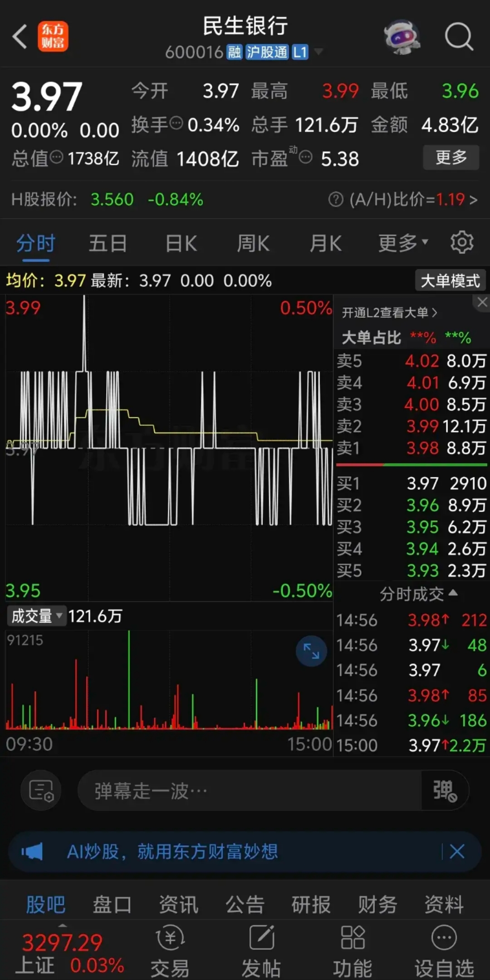The height and width of the screenshot is (980, 490).
Task: Go back with the left arrow icon
Action: pos(20,36)
